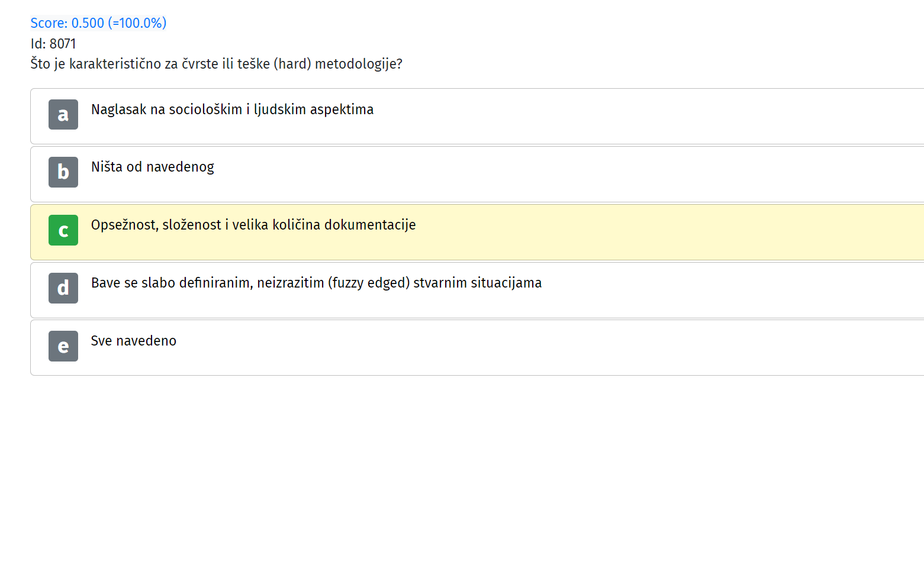The width and height of the screenshot is (924, 568).
Task: Click the green letter 'c' answer badge
Action: pos(63,230)
